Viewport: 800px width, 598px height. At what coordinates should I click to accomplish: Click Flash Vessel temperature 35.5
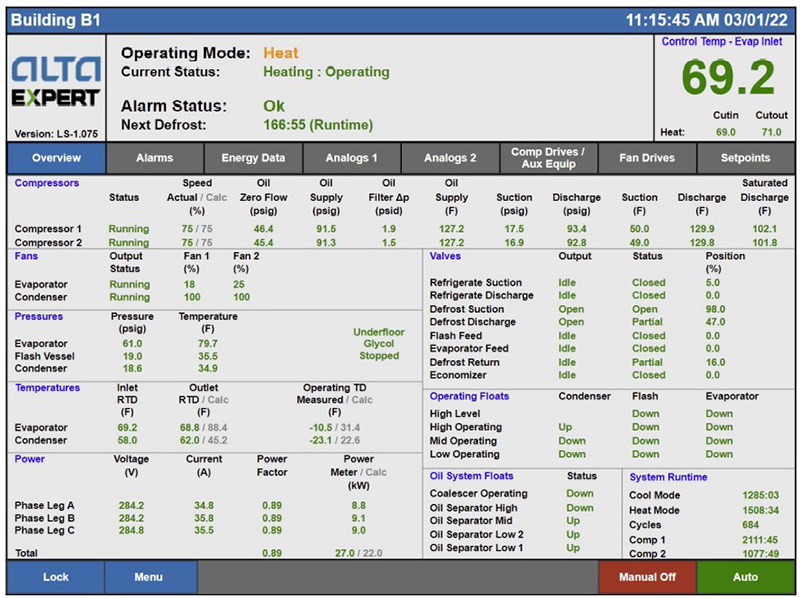click(x=208, y=356)
